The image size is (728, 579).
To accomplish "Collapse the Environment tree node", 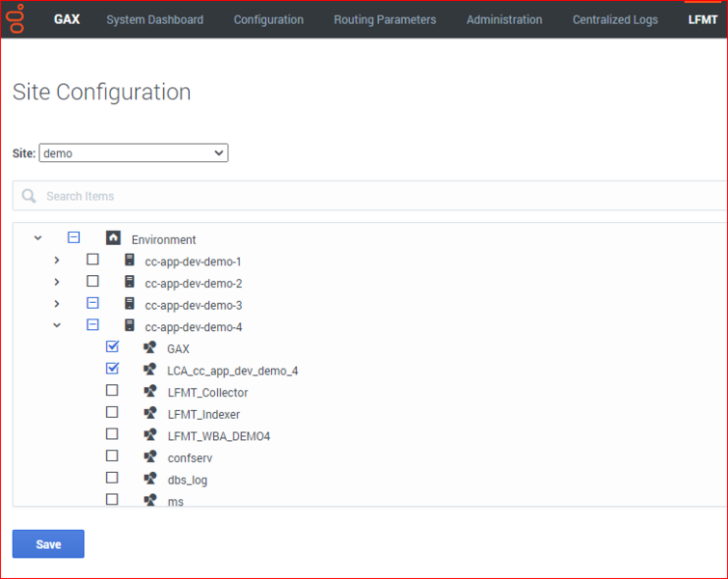I will pyautogui.click(x=38, y=238).
